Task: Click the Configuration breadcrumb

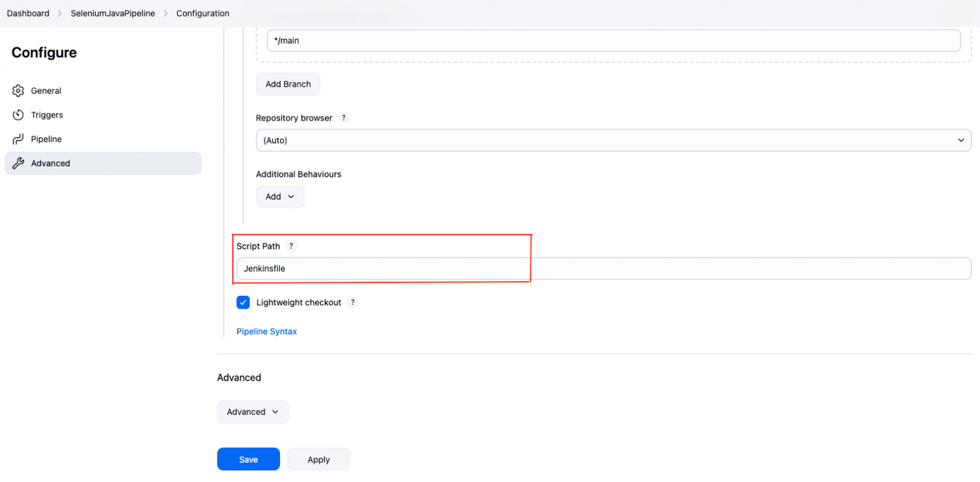Action: (203, 13)
